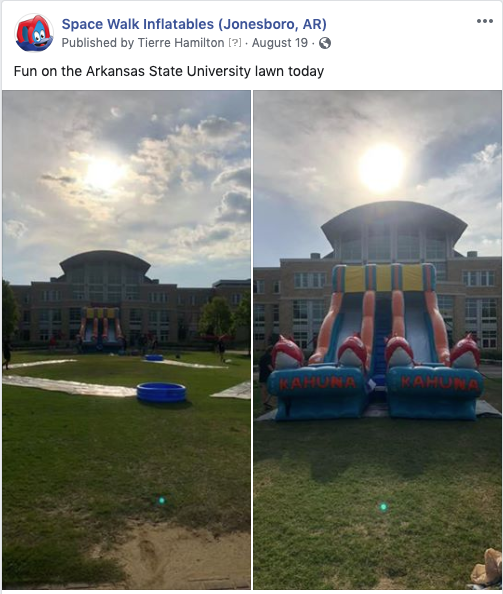Viewport: 503px width, 594px height.
Task: Click the blue kiddie pool in left photo
Action: tap(161, 392)
